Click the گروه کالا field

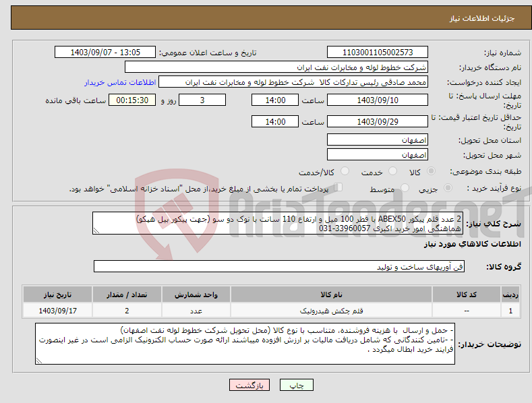[x=279, y=267]
